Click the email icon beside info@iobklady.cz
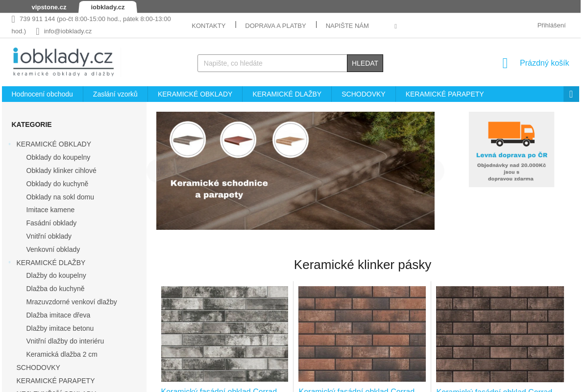Screen dimensions: 588x392 [37, 31]
